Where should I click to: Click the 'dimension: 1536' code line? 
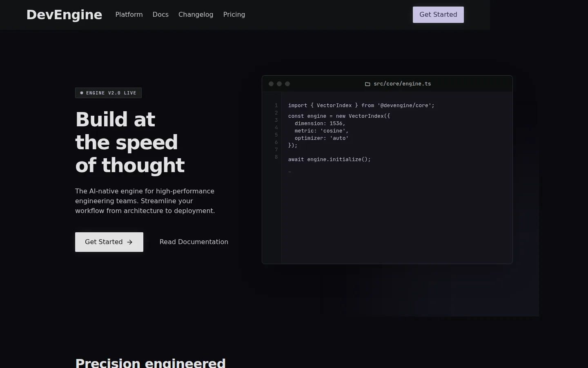320,123
